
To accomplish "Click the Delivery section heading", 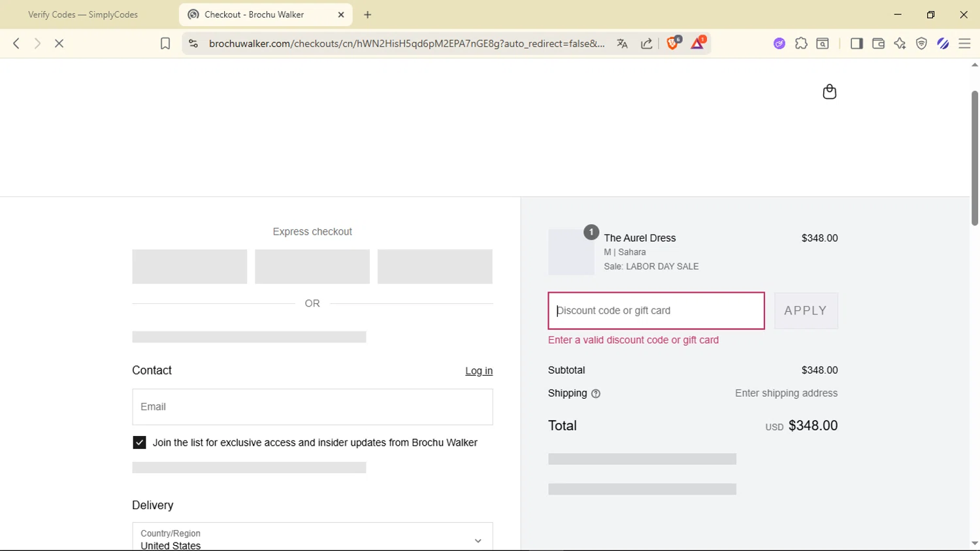I will (x=153, y=505).
